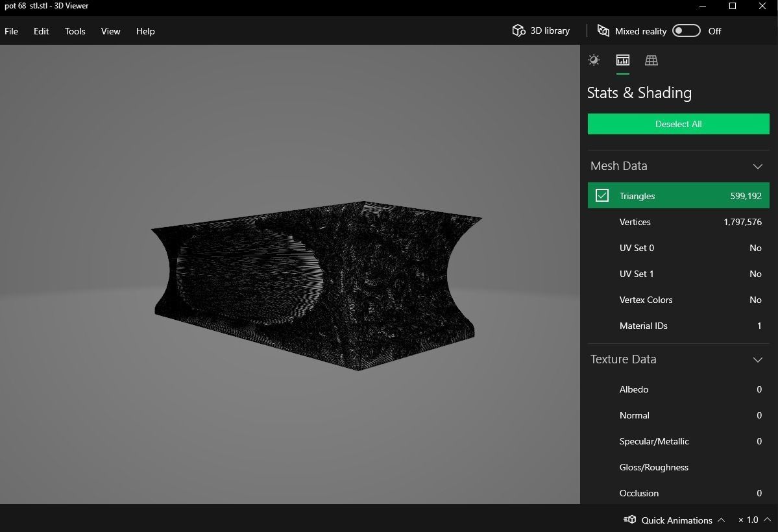
Task: Click the 599,192 triangles count
Action: [x=746, y=196]
